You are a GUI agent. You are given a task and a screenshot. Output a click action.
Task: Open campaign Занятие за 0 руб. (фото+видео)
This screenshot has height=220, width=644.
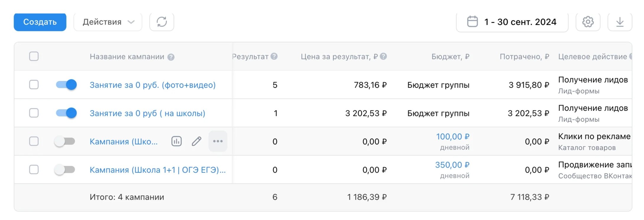(x=152, y=85)
